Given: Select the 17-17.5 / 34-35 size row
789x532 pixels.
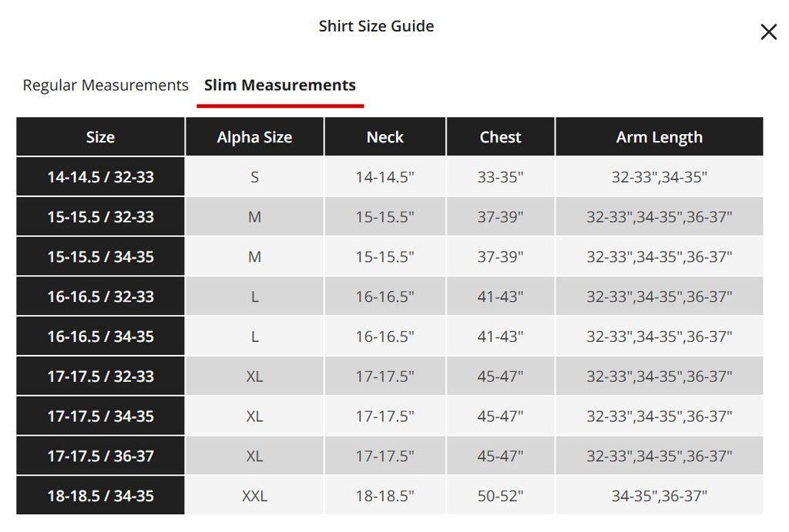Looking at the screenshot, I should click(x=389, y=416).
